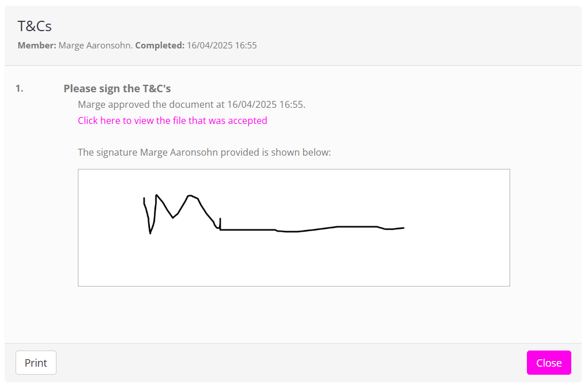
Task: Click the completed date 16/04/2025 16:55 in the header
Action: (x=221, y=45)
